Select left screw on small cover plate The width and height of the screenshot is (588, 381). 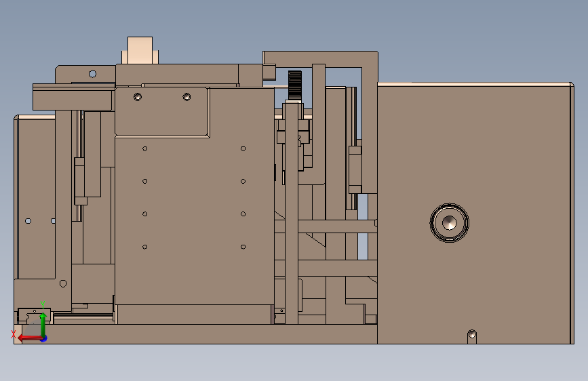[x=138, y=97]
